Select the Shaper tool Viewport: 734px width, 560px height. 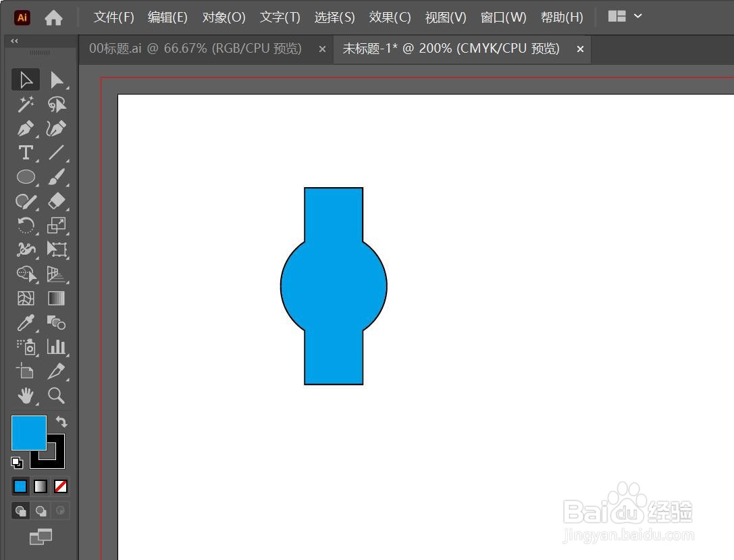click(x=26, y=201)
